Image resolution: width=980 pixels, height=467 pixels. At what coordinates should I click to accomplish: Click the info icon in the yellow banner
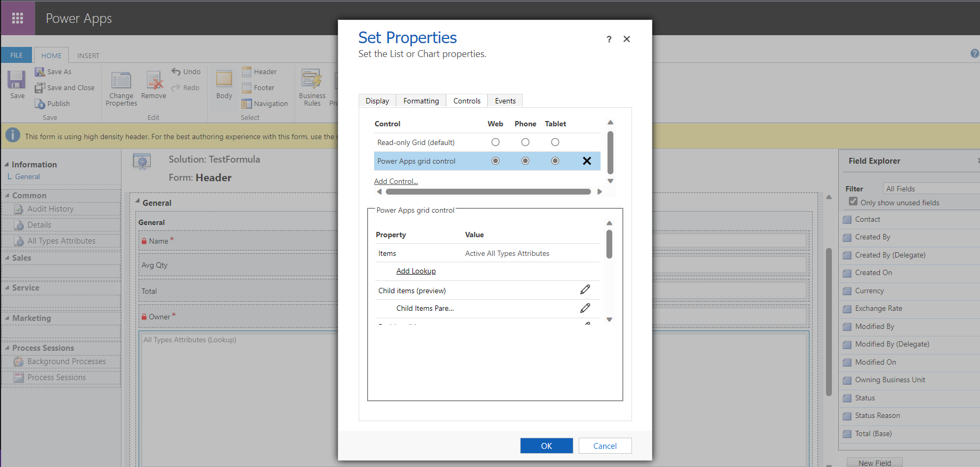click(x=13, y=136)
